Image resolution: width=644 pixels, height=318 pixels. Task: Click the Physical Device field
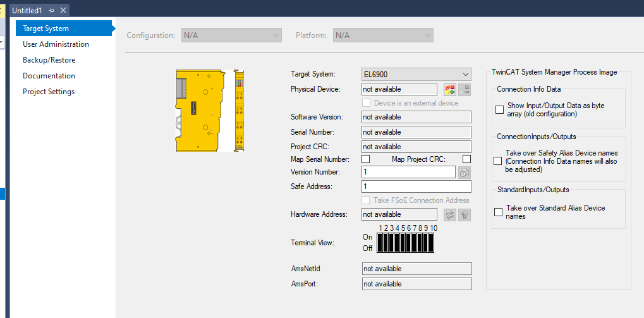point(399,89)
